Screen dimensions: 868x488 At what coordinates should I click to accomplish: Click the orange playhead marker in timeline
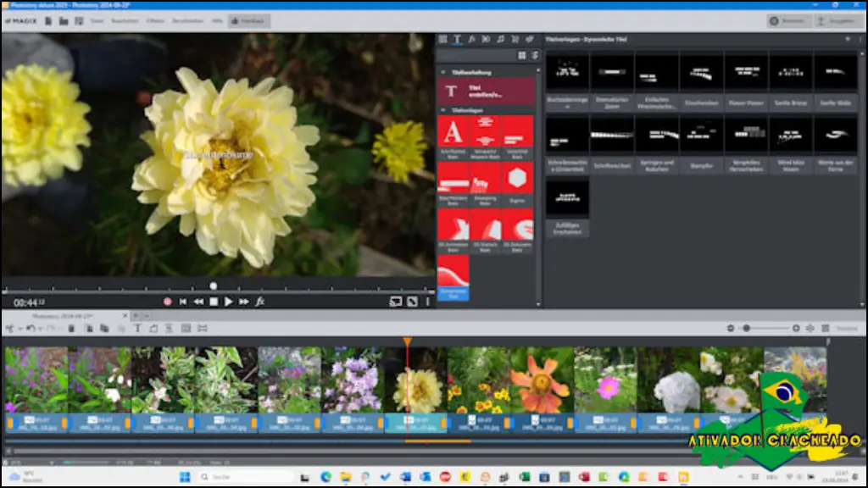tap(408, 342)
